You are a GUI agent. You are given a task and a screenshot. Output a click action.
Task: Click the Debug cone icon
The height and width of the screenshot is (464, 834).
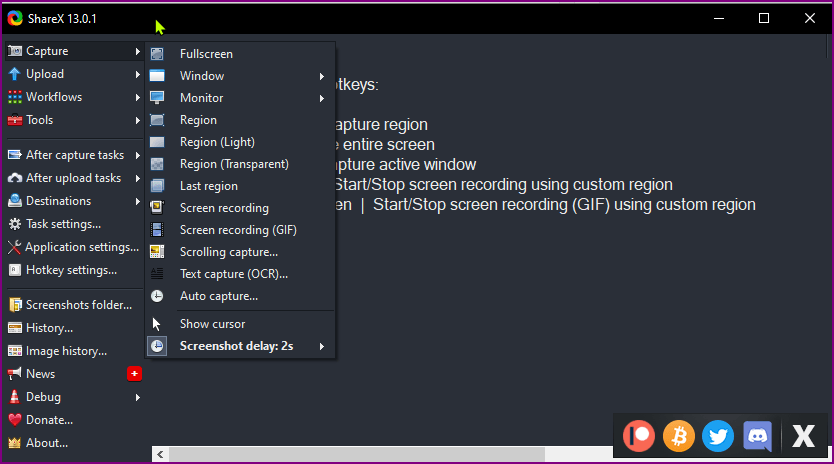pos(14,396)
